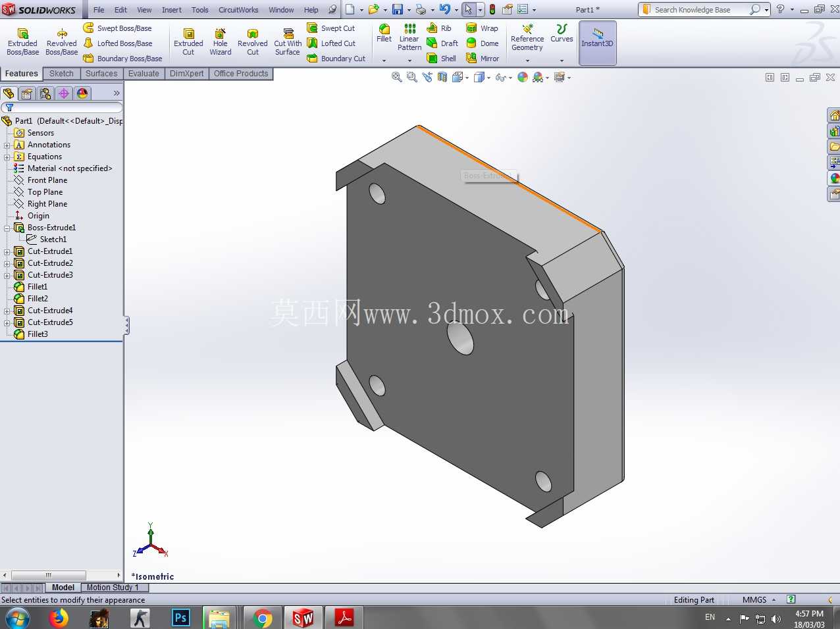This screenshot has height=629, width=840.
Task: Expand the Cut-Extrude3 feature
Action: (7, 276)
